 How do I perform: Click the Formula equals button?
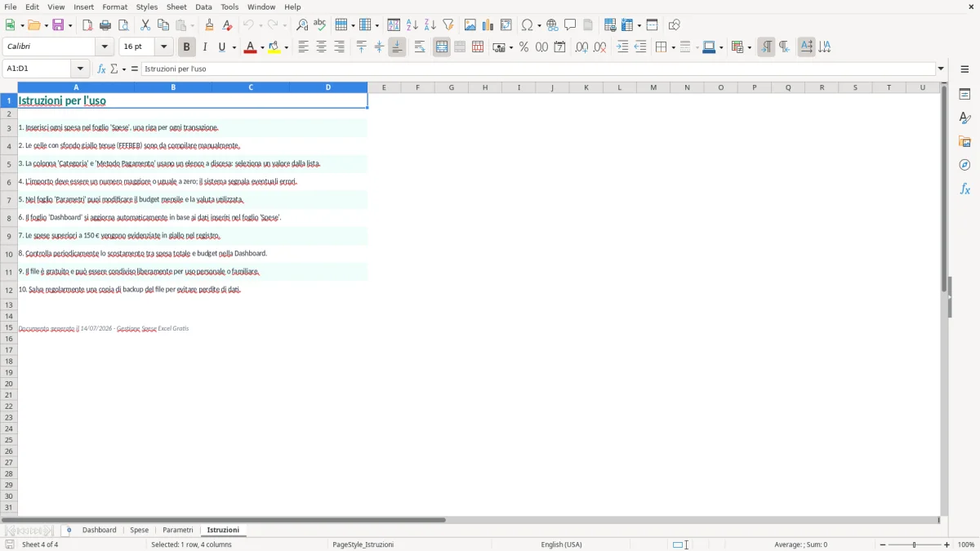[135, 69]
